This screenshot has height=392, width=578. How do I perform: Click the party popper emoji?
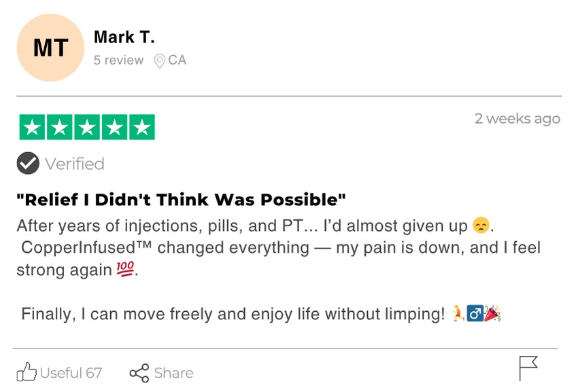[492, 314]
